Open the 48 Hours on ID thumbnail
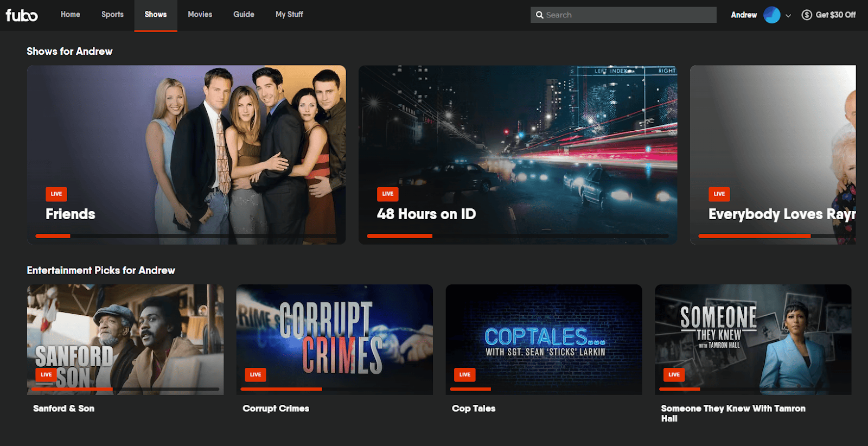 (x=518, y=155)
